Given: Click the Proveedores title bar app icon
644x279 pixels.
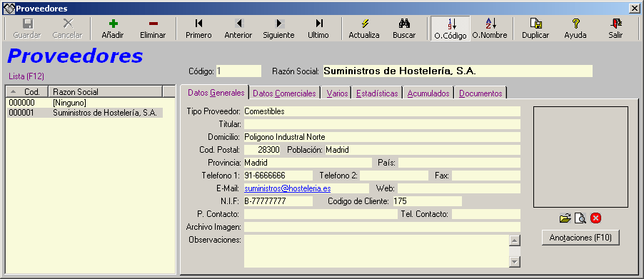Looking at the screenshot, I should coord(9,9).
